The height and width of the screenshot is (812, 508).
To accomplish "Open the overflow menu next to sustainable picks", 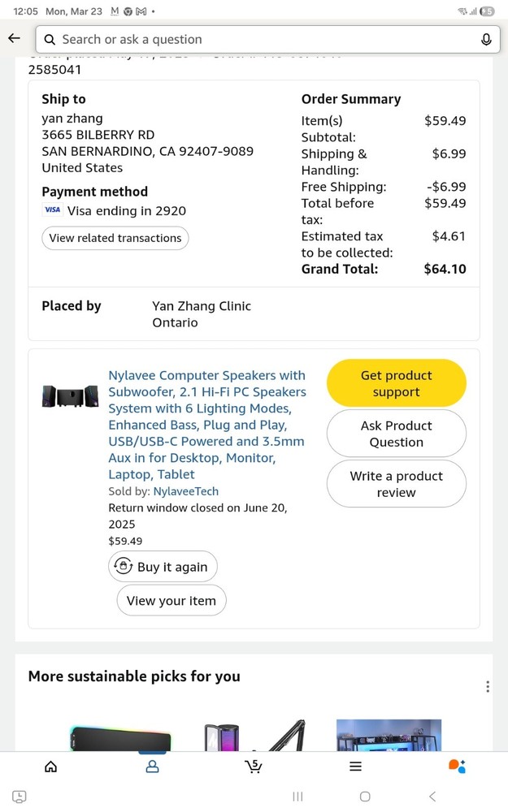I will (x=488, y=686).
